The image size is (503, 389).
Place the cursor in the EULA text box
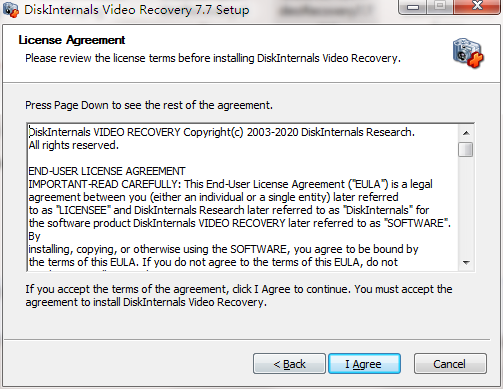tap(243, 197)
